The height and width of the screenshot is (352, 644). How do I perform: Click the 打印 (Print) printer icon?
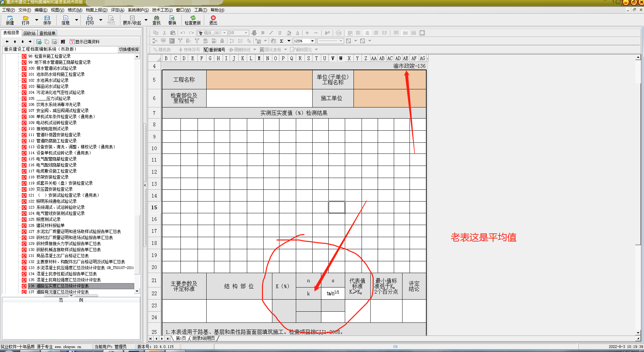tap(90, 18)
